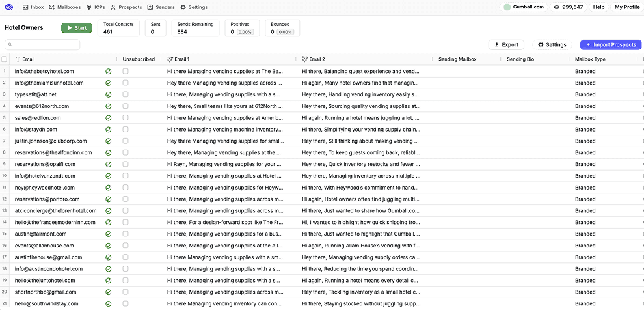Check Unsubscribed for events@612north.com
Image resolution: width=644 pixels, height=310 pixels.
coord(126,106)
